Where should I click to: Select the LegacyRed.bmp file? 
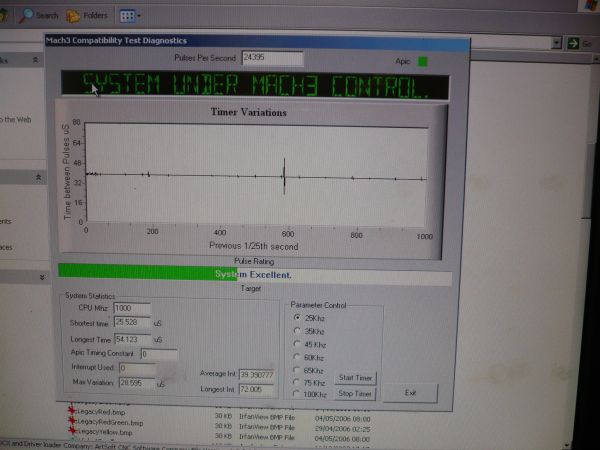tap(101, 412)
